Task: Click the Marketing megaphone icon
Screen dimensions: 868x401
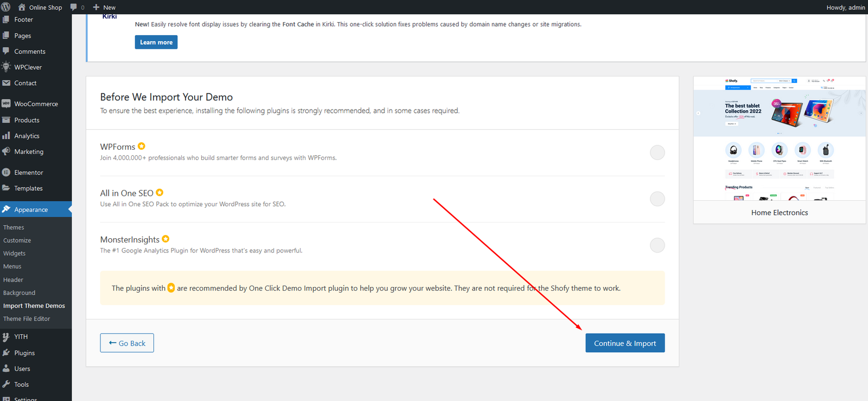Action: pyautogui.click(x=6, y=152)
